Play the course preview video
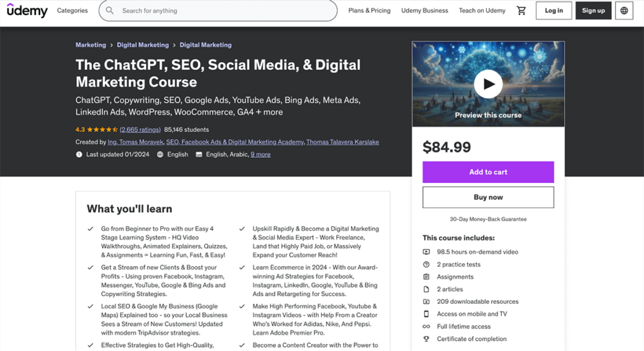Image resolution: width=644 pixels, height=351 pixels. [488, 84]
